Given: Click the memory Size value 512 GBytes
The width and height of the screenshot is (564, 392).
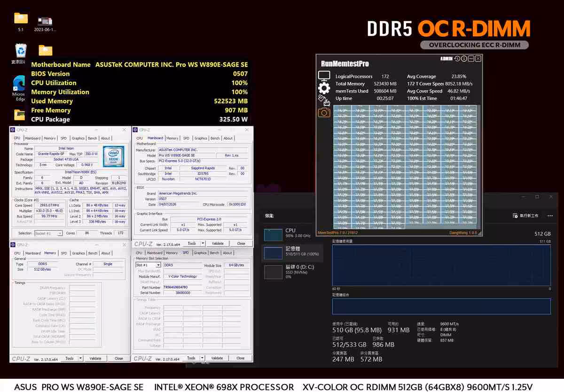Looking at the screenshot, I should (42, 269).
